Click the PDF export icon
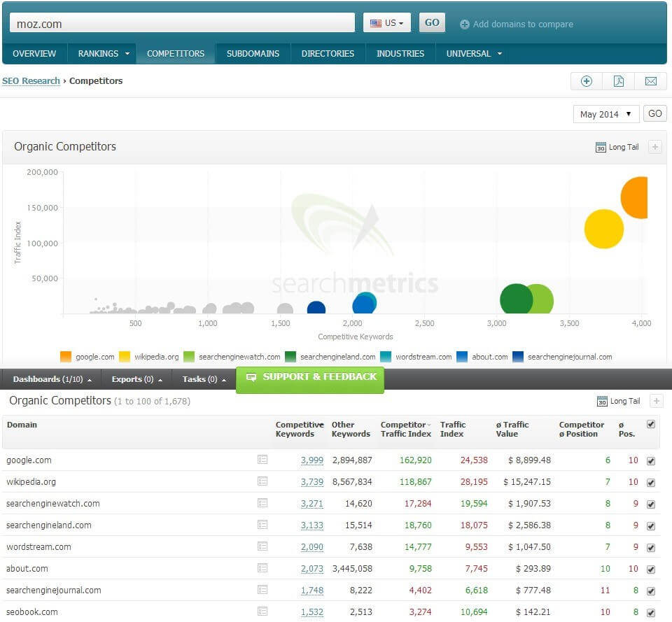Screen dimensions: 672x622 (619, 81)
